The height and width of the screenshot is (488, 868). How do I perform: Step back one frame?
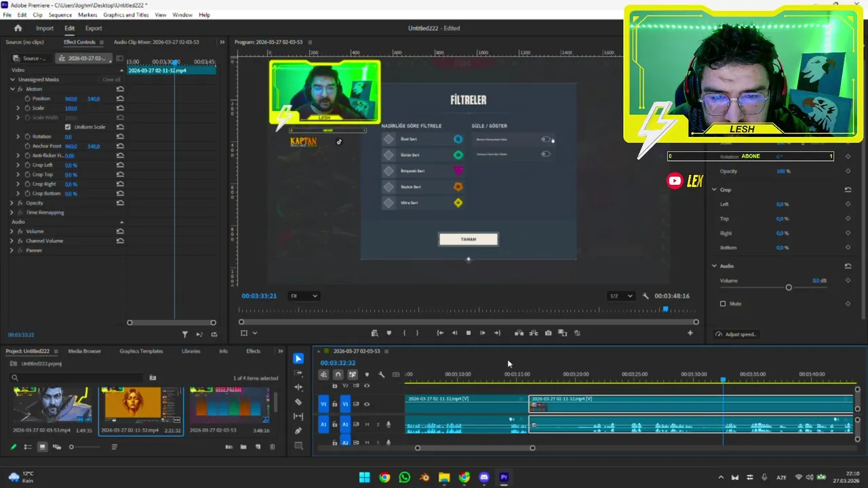[454, 333]
